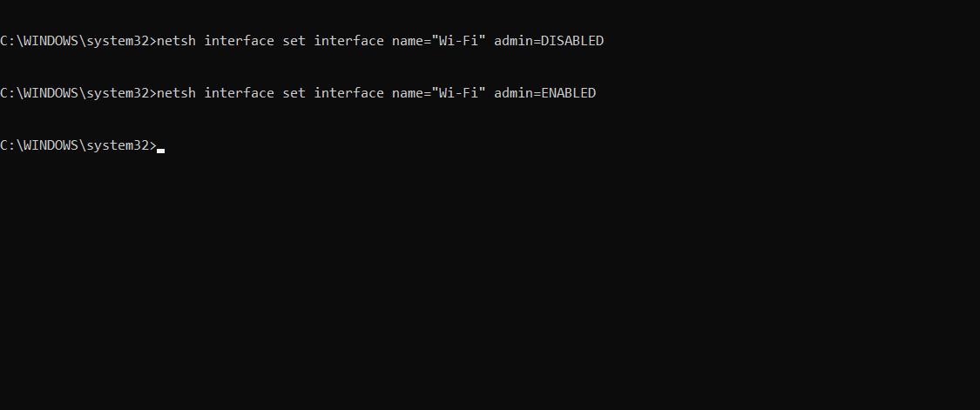Screen dimensions: 980x410
Task: Click "WINDOWS" in the ENABLED command's prompt
Action: 50,93
